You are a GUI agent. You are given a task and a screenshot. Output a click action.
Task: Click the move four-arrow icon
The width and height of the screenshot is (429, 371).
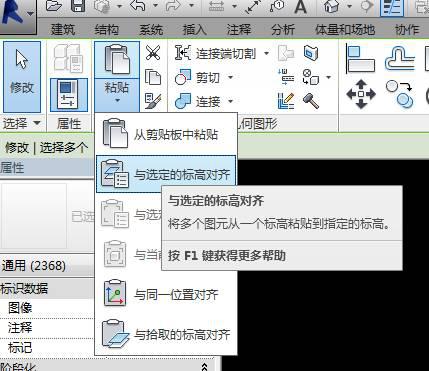(x=361, y=94)
